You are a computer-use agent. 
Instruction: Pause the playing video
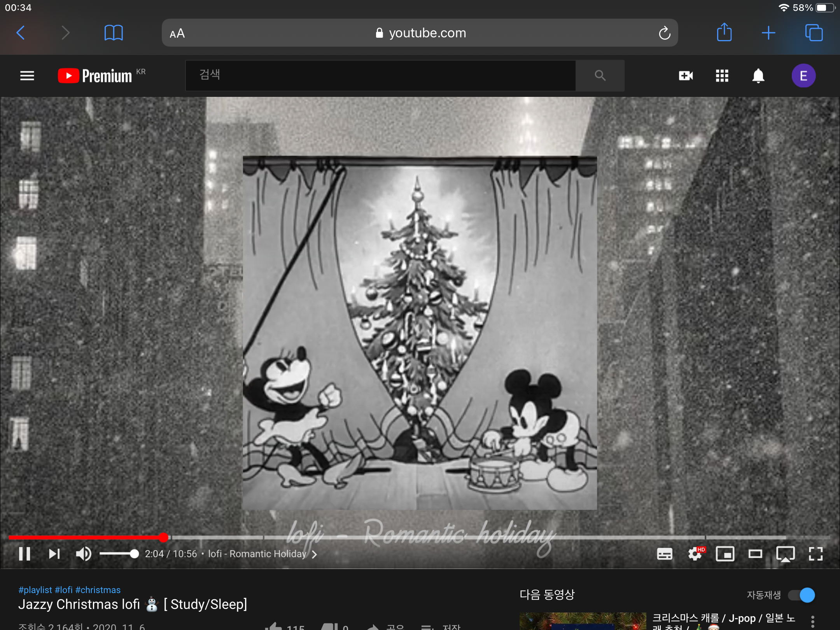[x=24, y=554]
